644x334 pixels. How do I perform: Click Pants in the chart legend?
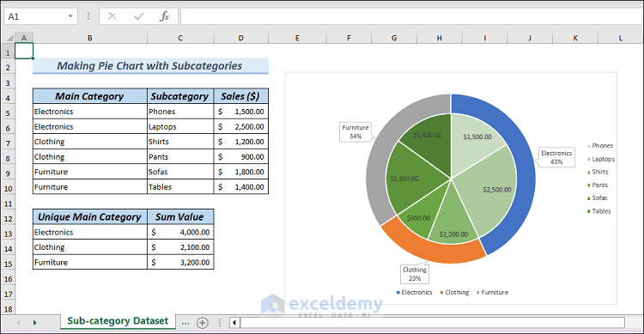(598, 185)
